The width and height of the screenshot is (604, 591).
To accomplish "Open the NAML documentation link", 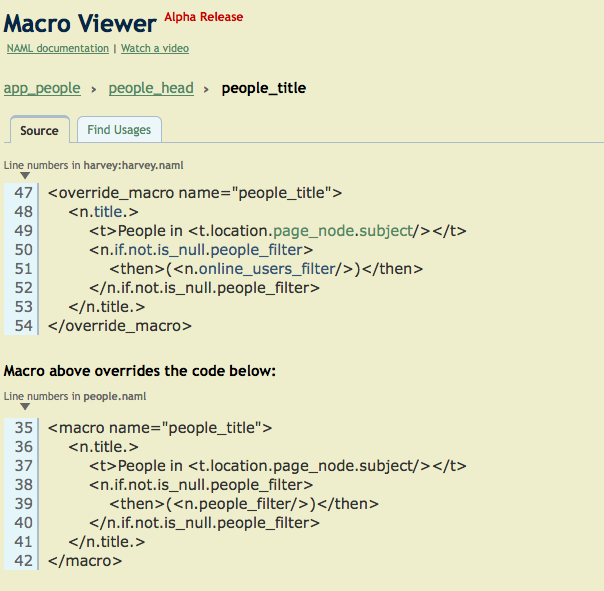I will coord(57,48).
